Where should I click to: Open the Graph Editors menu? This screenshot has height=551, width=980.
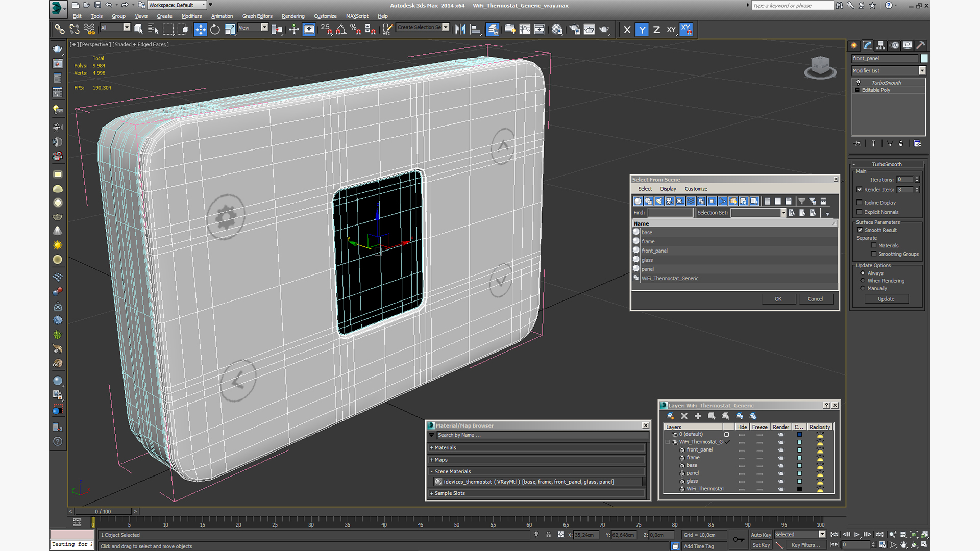[x=257, y=16]
